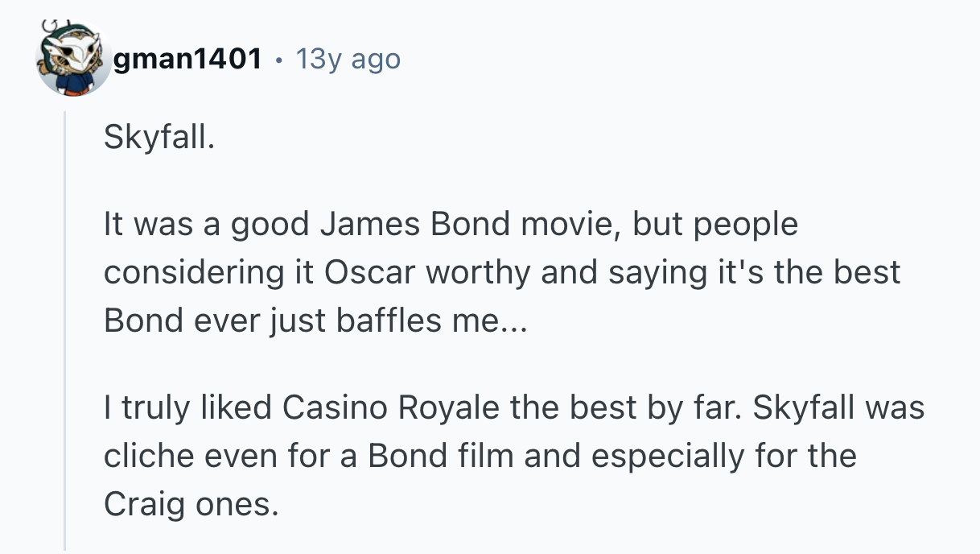Click the closing words "Craig ones."
Viewport: 980px width, 554px height.
point(190,503)
